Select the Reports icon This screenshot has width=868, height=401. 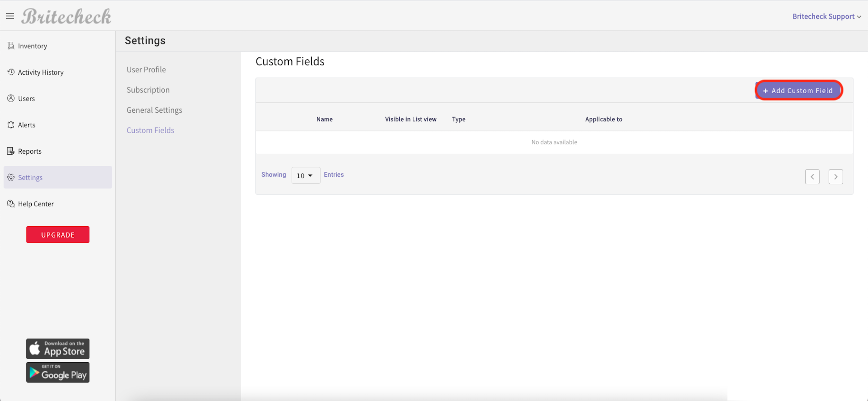click(10, 151)
